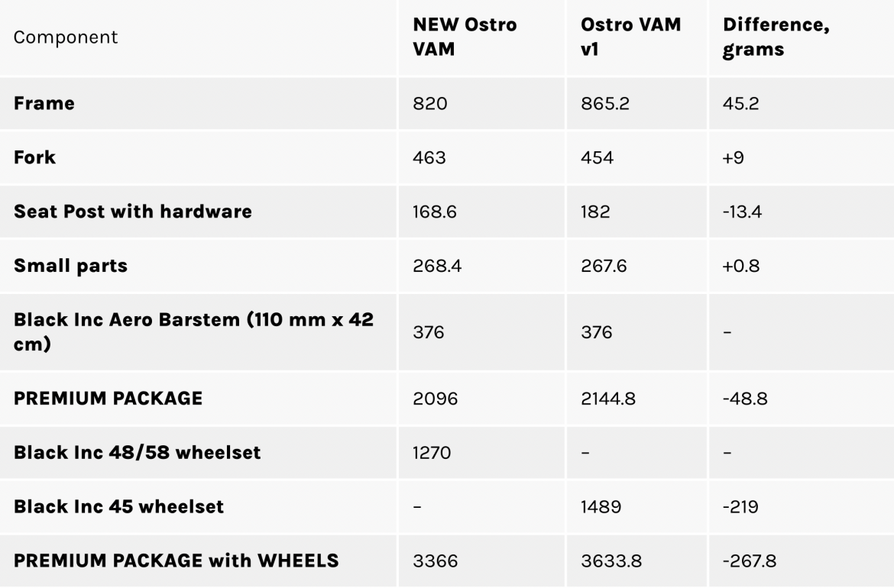Select the Small parts row label

pyautogui.click(x=71, y=266)
